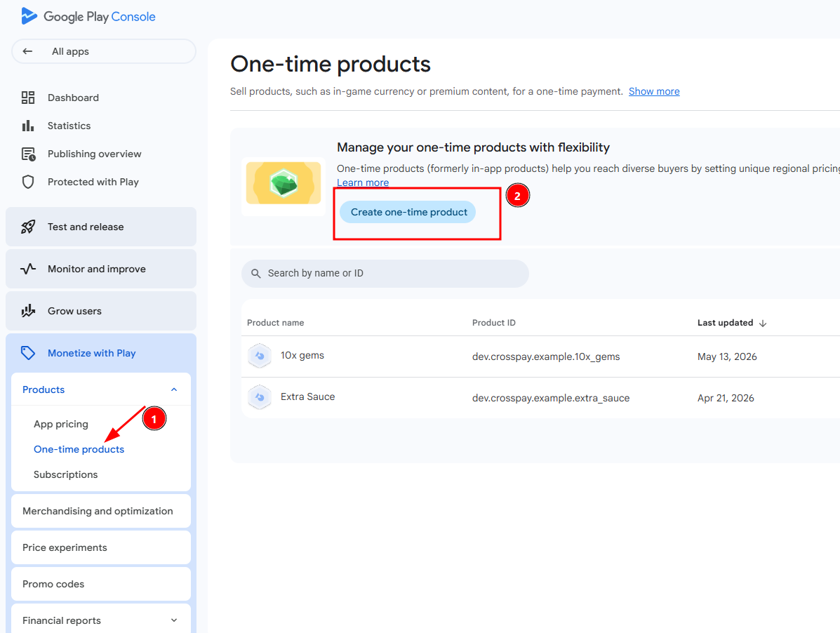Click the Grow users chart icon
Image resolution: width=840 pixels, height=633 pixels.
coord(28,311)
